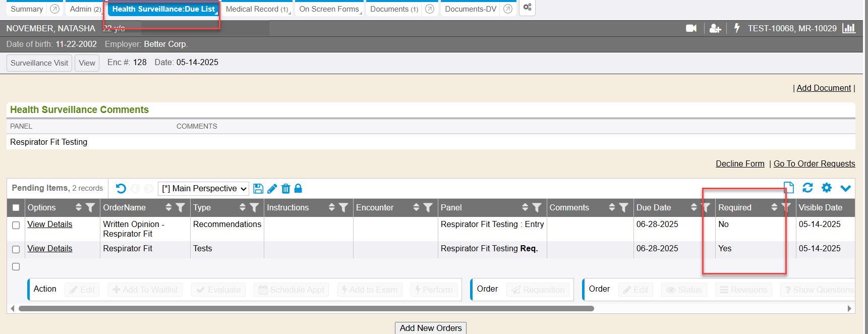Screen dimensions: 868x334
Task: Open grid settings gear in Pending Items
Action: point(826,188)
